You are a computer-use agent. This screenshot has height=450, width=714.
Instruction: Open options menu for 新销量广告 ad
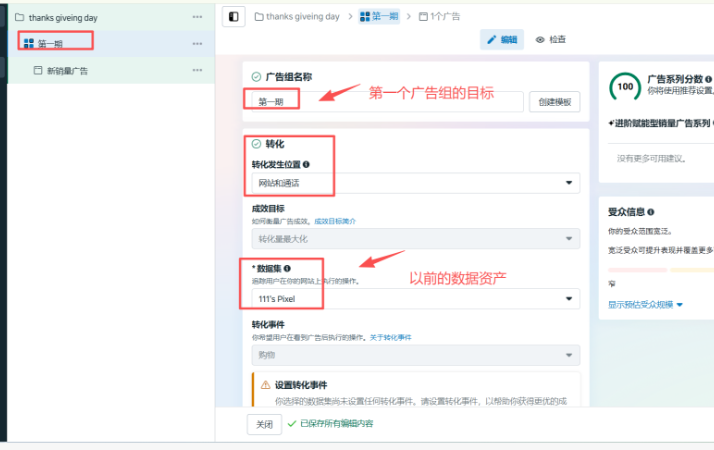coord(197,70)
